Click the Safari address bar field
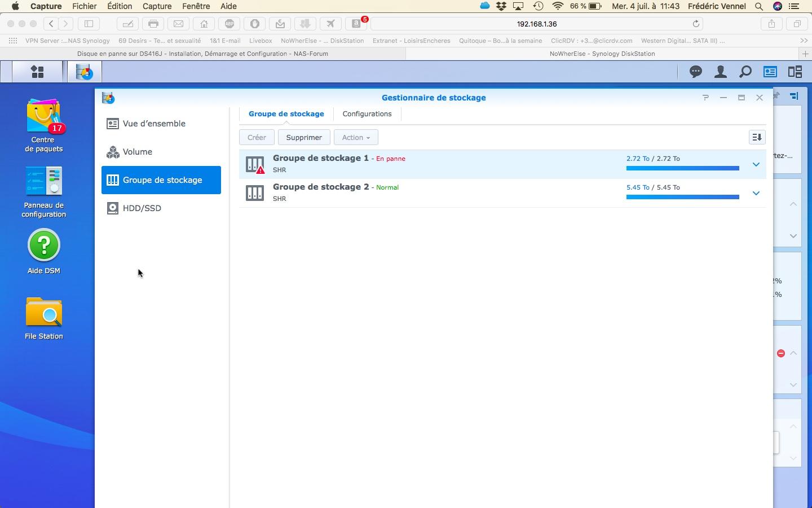Screen dimensions: 812x508 click(x=536, y=24)
